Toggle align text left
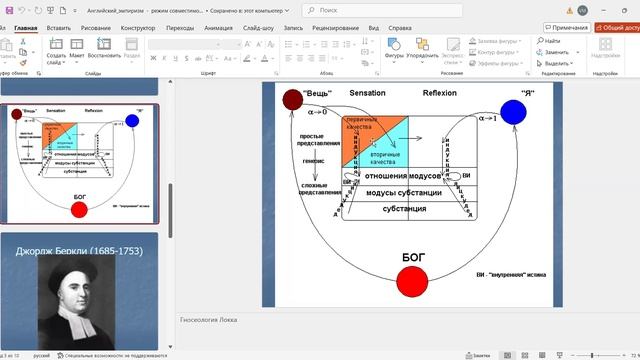 coord(288,59)
